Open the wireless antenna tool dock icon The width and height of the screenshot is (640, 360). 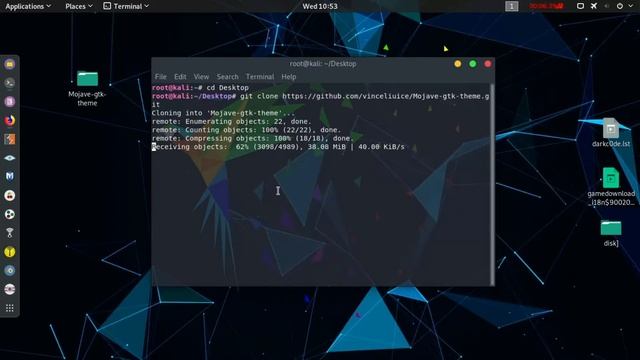[10, 233]
